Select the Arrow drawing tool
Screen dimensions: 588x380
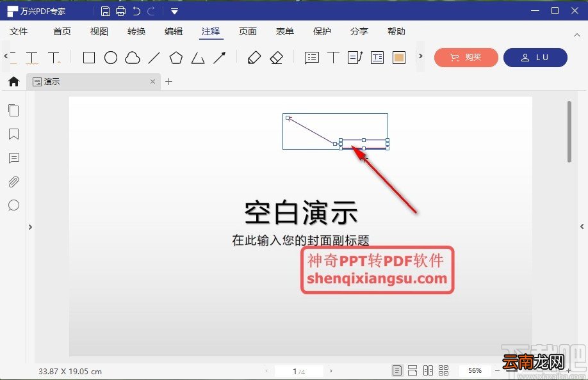click(220, 58)
